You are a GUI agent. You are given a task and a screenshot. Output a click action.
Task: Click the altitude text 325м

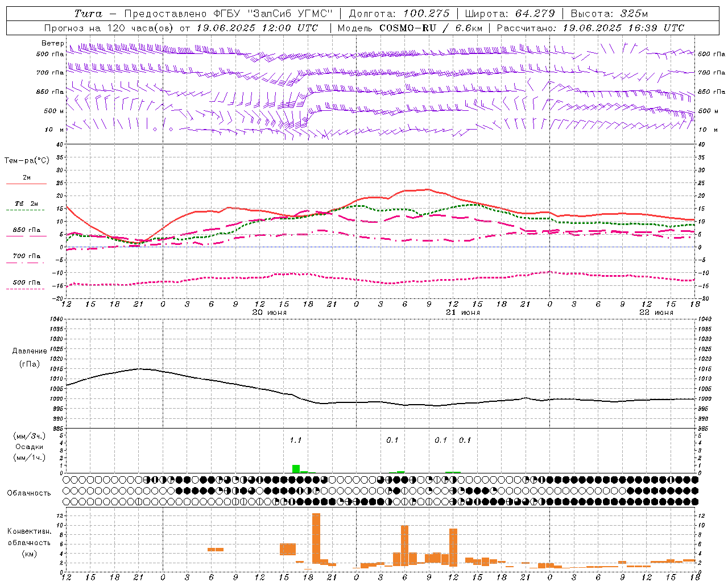pos(634,14)
